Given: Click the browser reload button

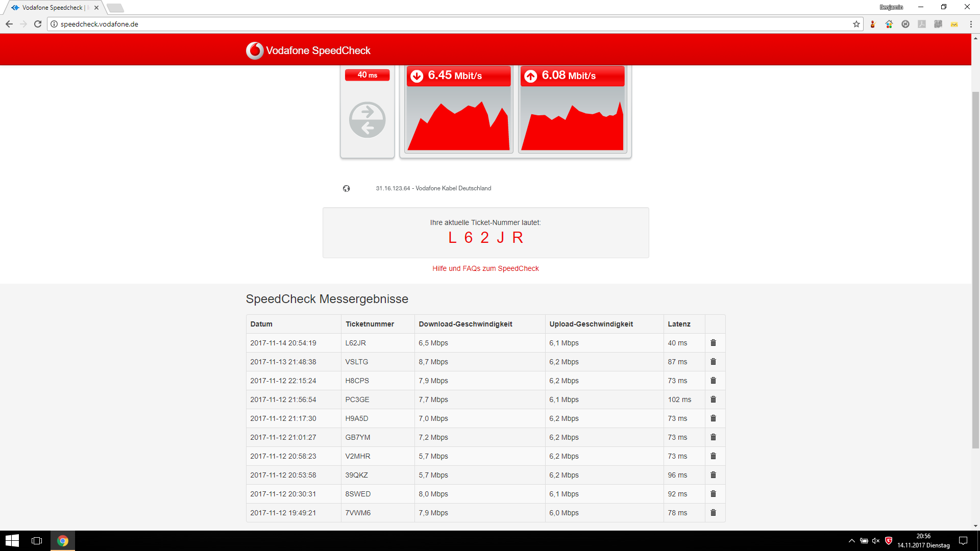Looking at the screenshot, I should click(38, 23).
